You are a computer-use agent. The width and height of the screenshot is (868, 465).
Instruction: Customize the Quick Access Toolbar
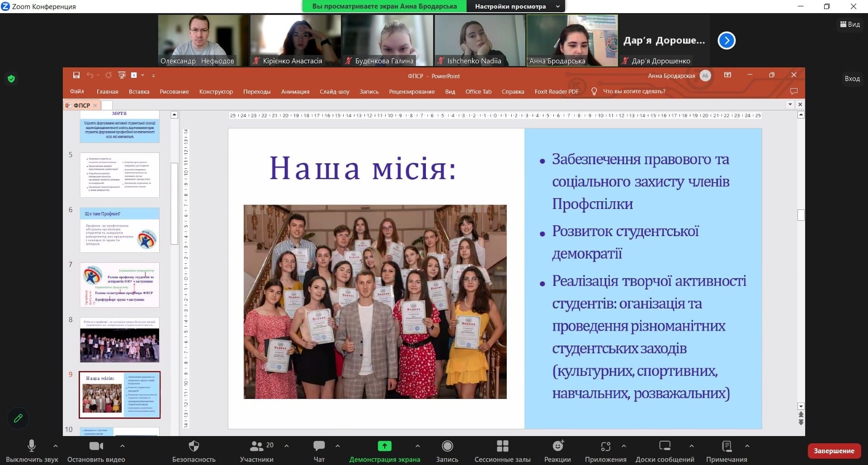pyautogui.click(x=154, y=76)
